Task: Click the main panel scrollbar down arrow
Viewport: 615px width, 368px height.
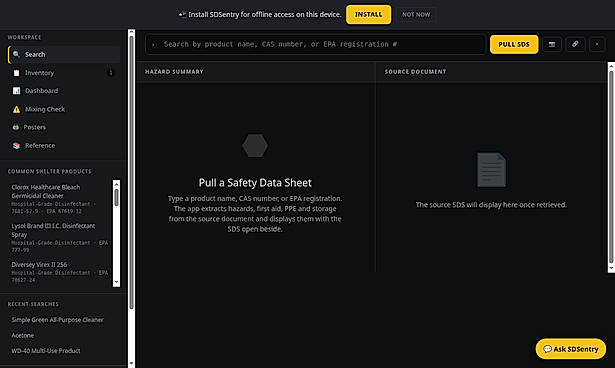Action: (x=611, y=268)
